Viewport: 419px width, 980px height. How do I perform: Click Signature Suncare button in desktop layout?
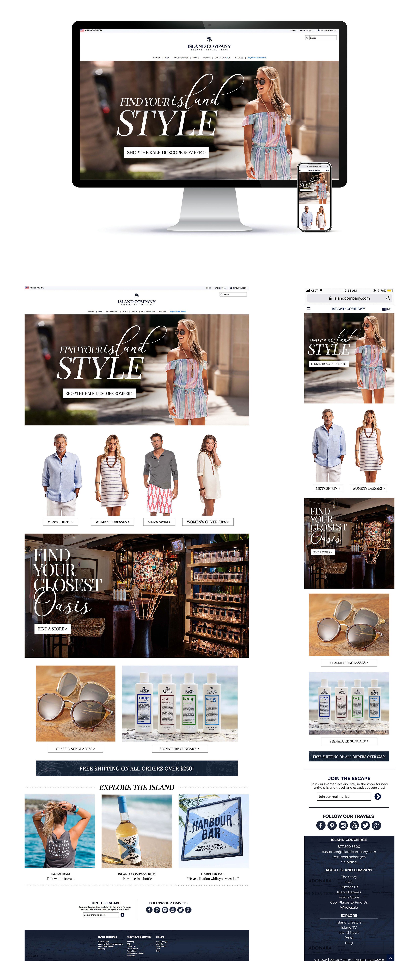tap(179, 749)
